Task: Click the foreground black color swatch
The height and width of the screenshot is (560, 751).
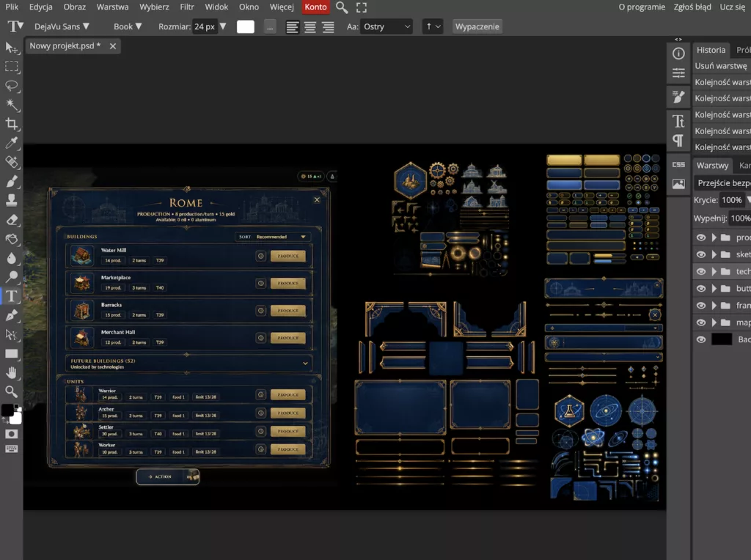Action: (7, 410)
